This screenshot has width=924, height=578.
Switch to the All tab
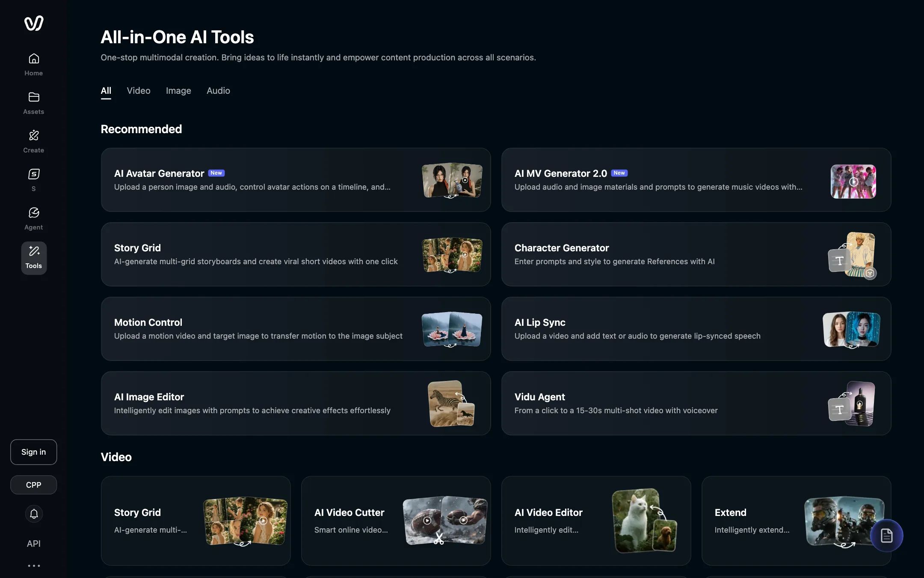pyautogui.click(x=106, y=91)
